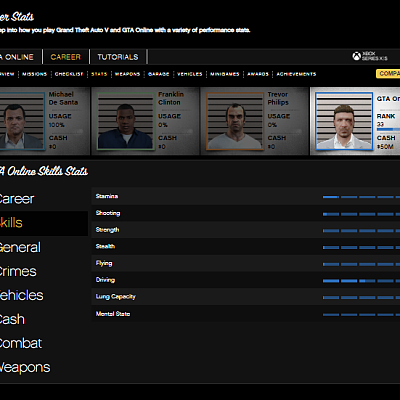
Task: Click the Stealth skill label
Action: [105, 246]
